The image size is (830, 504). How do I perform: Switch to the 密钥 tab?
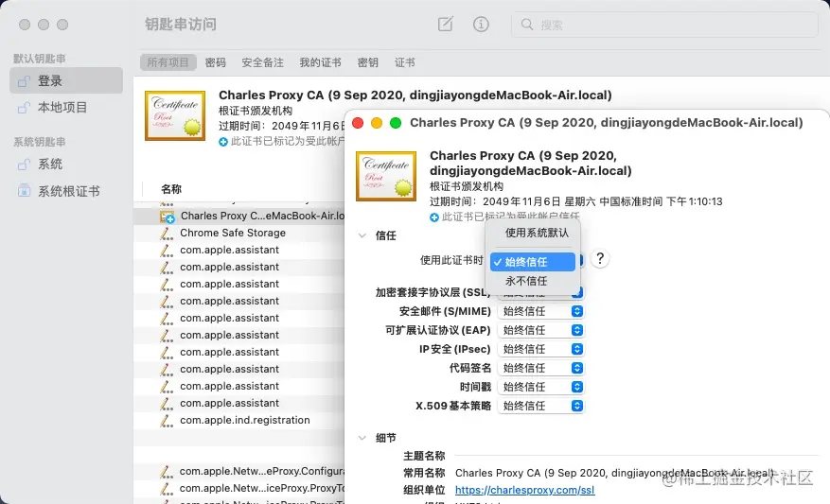pos(368,62)
